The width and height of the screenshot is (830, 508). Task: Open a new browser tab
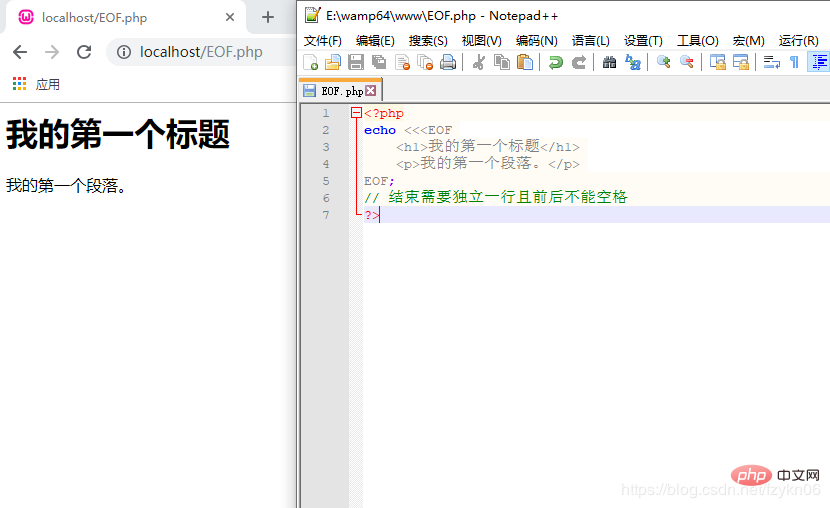268,17
